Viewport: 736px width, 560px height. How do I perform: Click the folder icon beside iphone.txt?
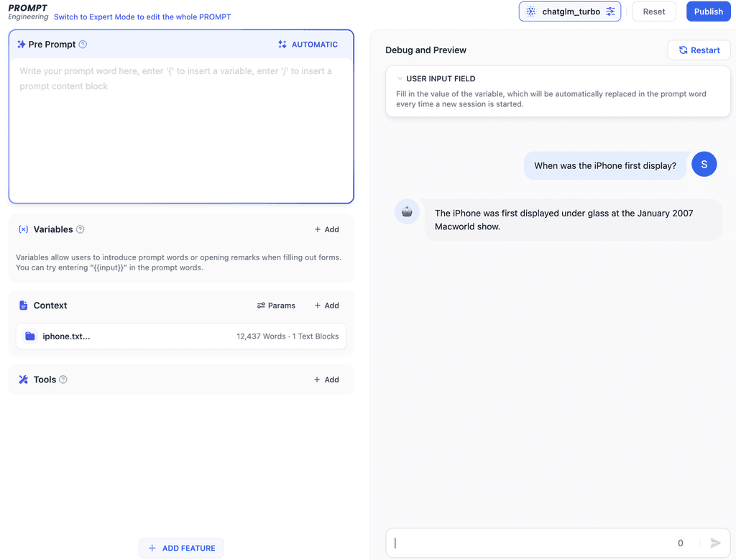click(x=29, y=336)
